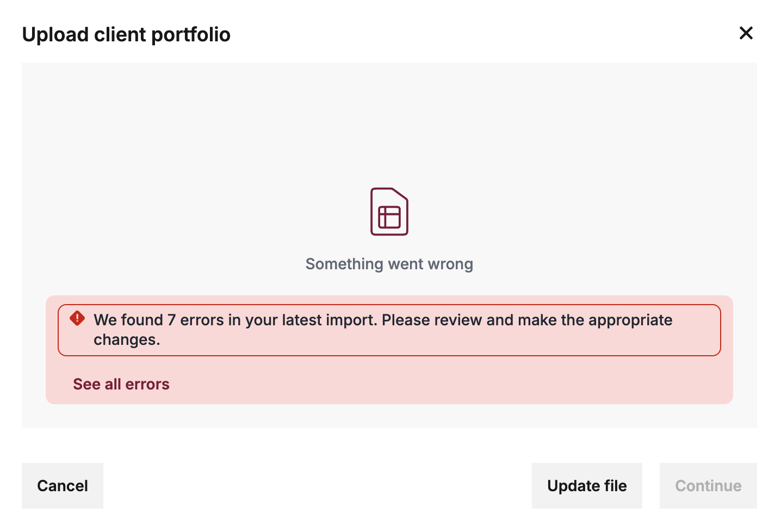Choose Update file to replace the import
This screenshot has height=532, width=781.
click(x=587, y=486)
